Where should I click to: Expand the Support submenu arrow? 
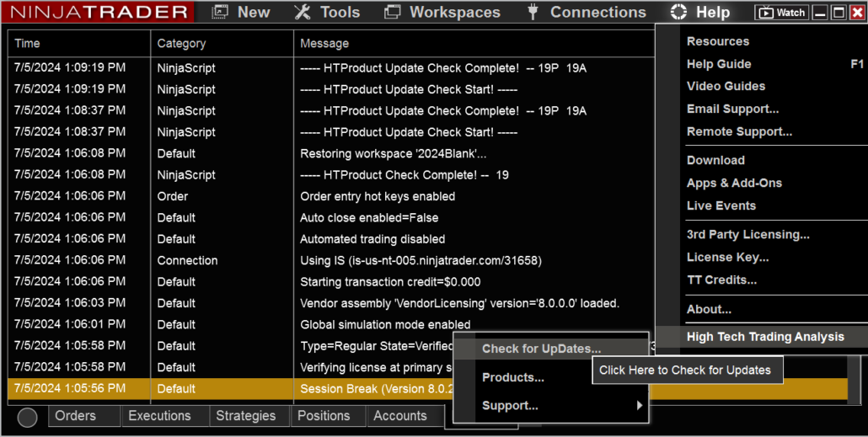tap(640, 406)
